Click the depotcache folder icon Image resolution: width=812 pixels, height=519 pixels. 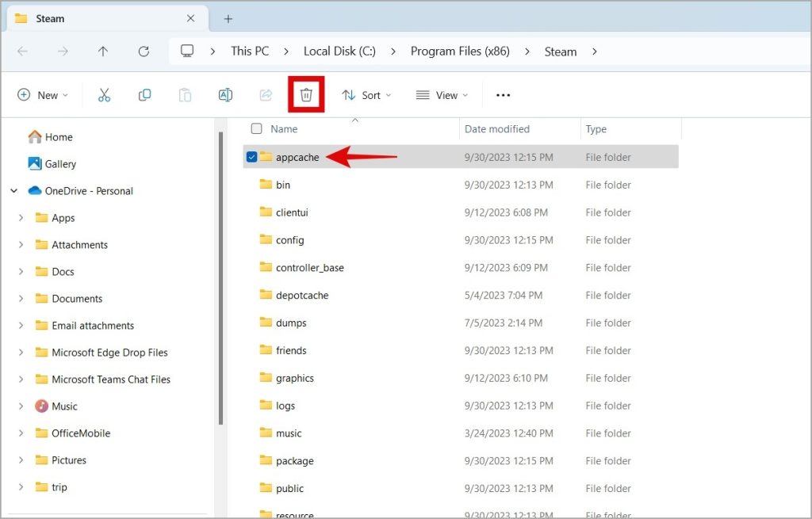tap(266, 295)
